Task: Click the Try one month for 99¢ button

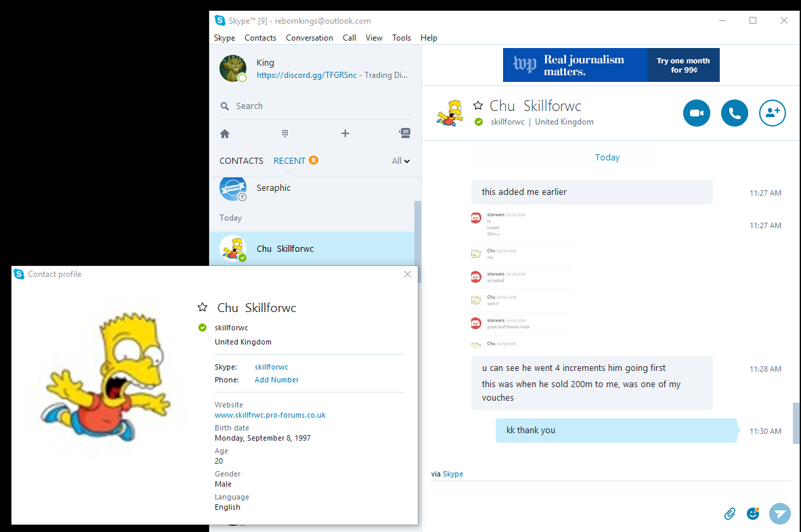Action: click(683, 65)
